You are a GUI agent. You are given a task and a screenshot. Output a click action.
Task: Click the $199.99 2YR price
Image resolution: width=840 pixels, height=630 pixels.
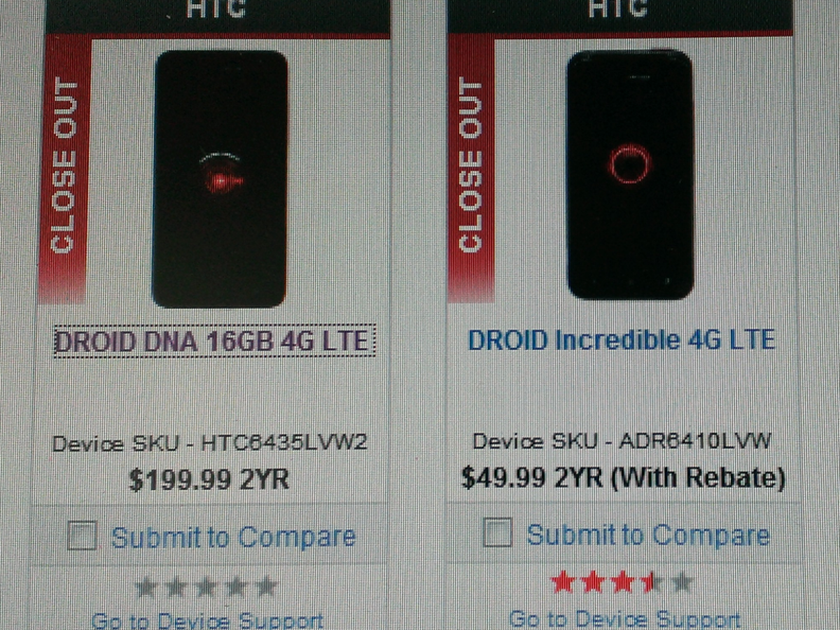pyautogui.click(x=209, y=480)
